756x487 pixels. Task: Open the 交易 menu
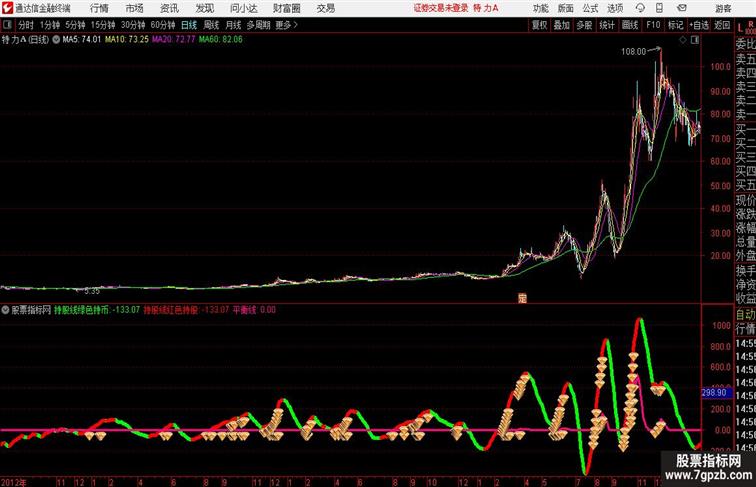pyautogui.click(x=325, y=8)
